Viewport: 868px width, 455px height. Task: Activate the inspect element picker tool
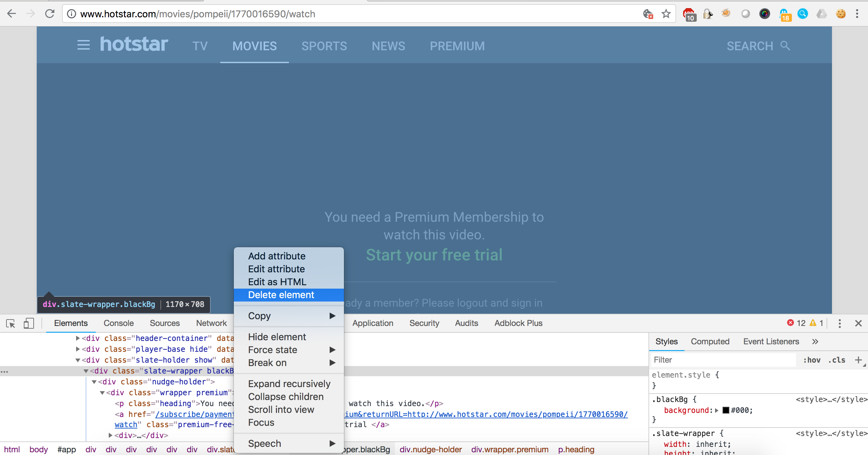pos(11,323)
